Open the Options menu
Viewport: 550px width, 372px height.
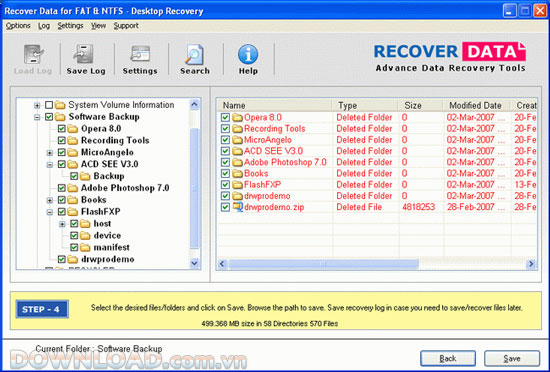(x=18, y=26)
